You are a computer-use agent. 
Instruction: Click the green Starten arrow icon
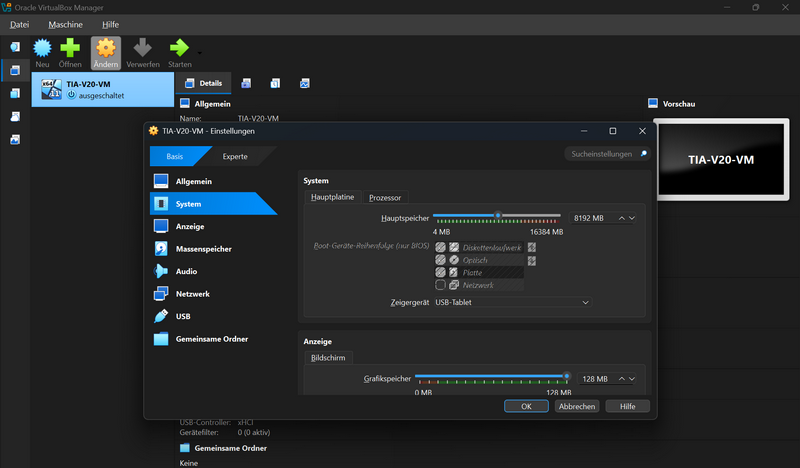[x=179, y=48]
